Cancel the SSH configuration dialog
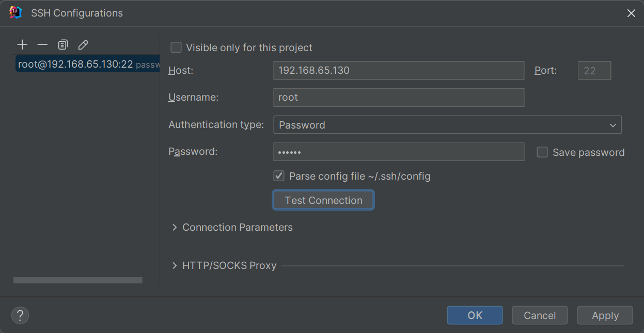 coord(540,315)
